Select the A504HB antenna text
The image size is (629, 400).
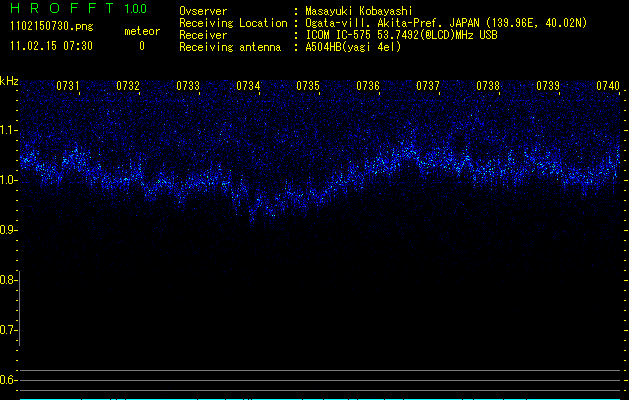tap(352, 47)
